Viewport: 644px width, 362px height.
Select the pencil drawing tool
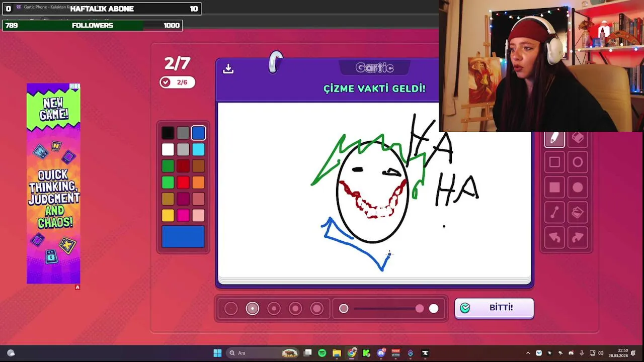[554, 138]
